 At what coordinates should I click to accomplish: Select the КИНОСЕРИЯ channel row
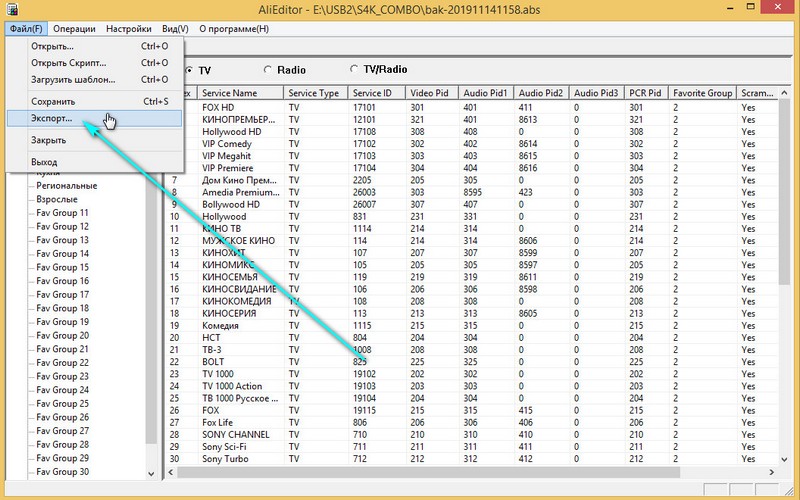[472, 313]
